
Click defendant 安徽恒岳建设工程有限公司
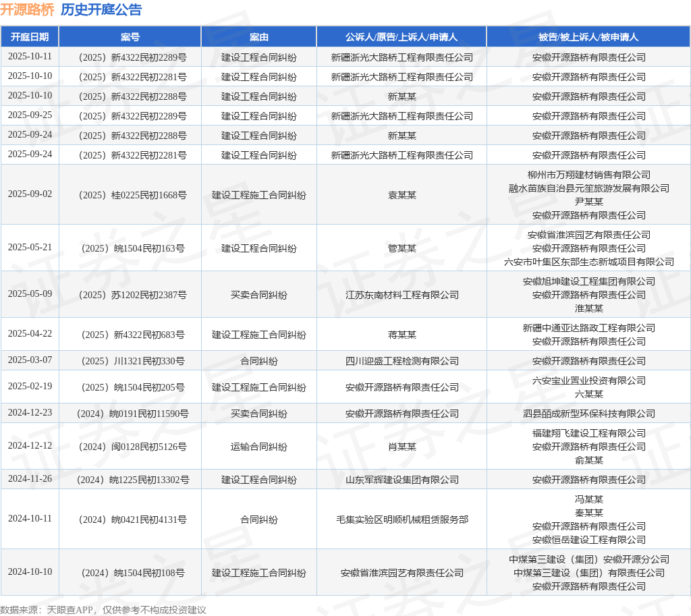pos(588,539)
